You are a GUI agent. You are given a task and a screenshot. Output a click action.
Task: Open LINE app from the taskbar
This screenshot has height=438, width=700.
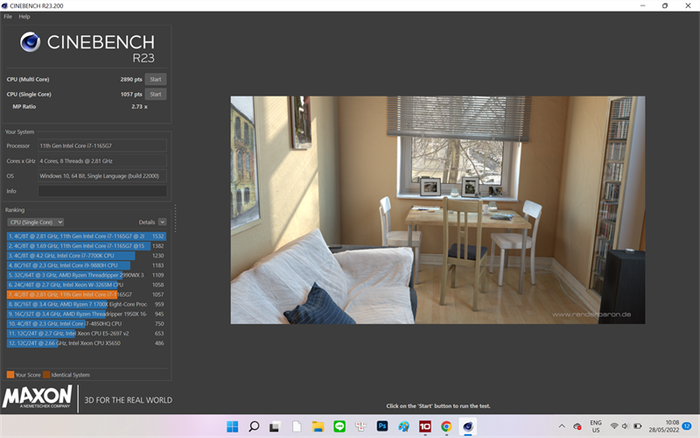pos(339,426)
